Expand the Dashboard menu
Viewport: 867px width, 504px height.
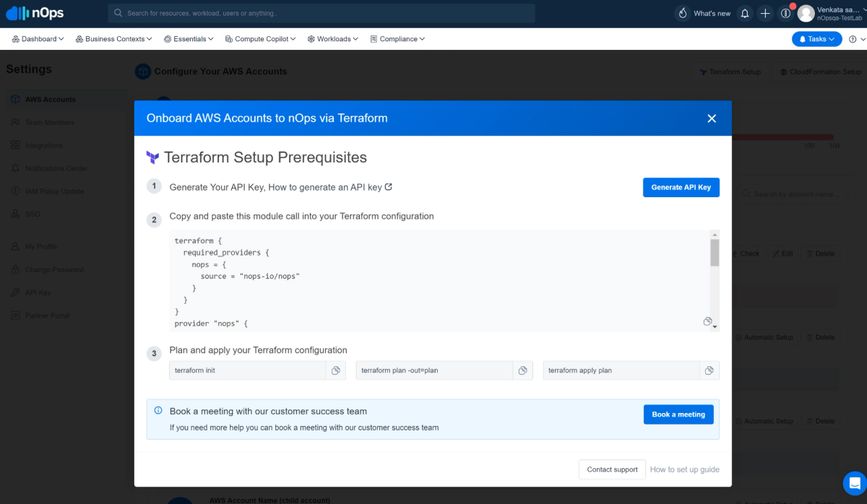[38, 39]
